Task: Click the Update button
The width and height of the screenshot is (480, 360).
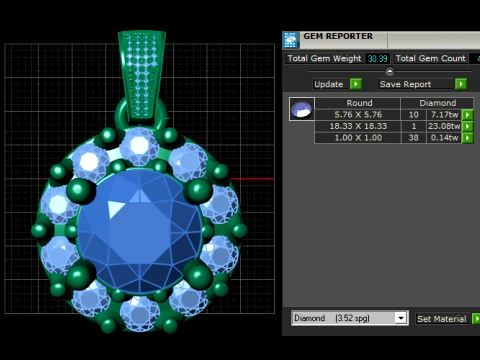Action: pos(331,84)
